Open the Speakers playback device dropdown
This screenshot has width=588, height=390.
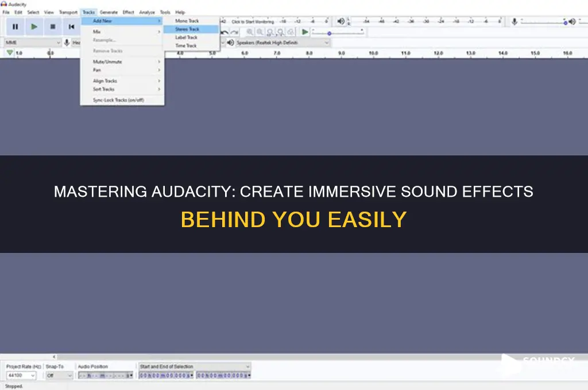(x=283, y=42)
